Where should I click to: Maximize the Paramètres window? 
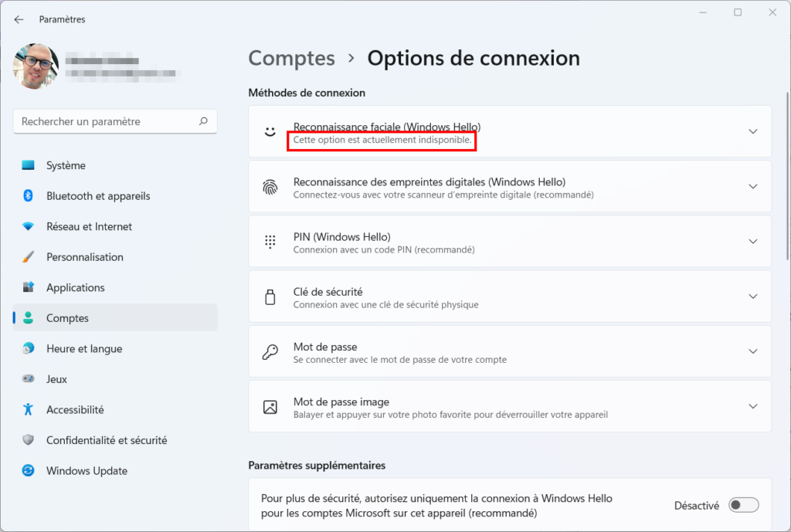click(x=738, y=12)
